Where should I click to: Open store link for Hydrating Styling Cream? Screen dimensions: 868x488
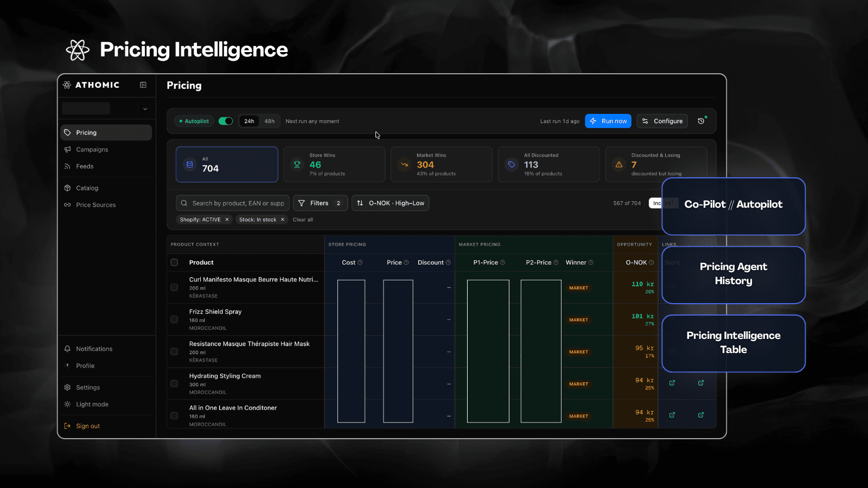click(x=672, y=383)
